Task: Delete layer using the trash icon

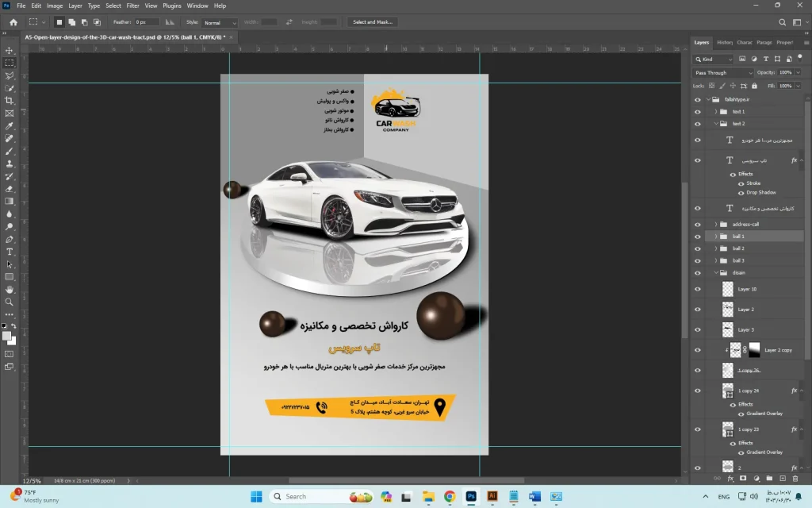Action: pyautogui.click(x=795, y=479)
